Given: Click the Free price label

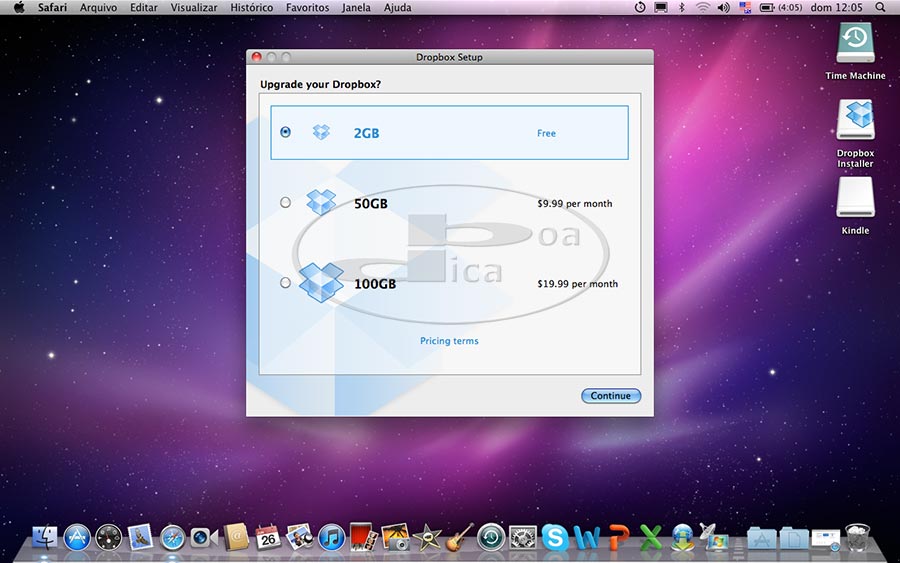Looking at the screenshot, I should click(546, 133).
